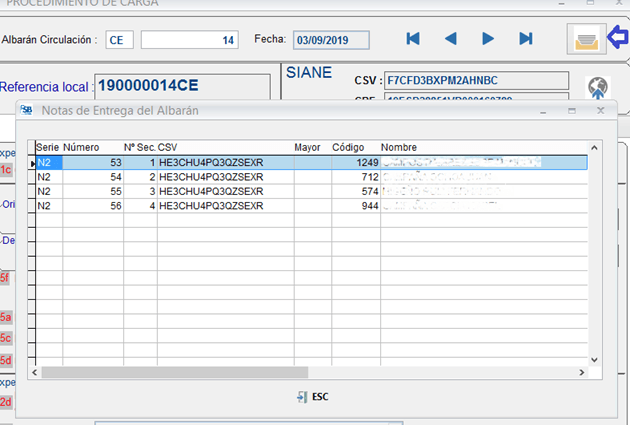Go to the first record arrow
The height and width of the screenshot is (425, 630).
[x=413, y=39]
